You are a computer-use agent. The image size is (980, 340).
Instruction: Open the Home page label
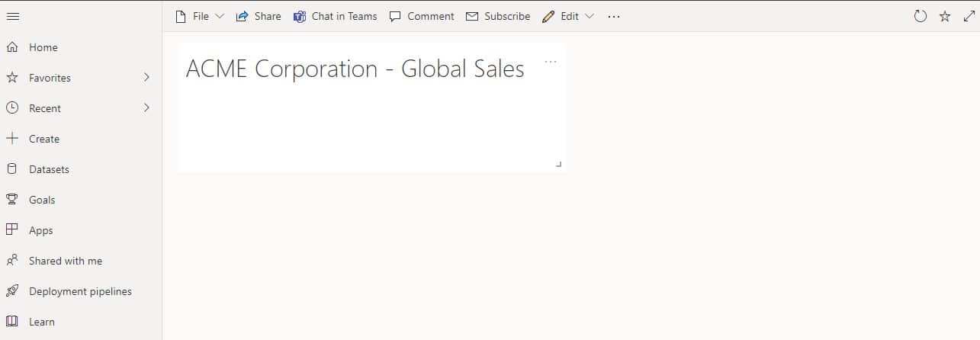(x=43, y=47)
